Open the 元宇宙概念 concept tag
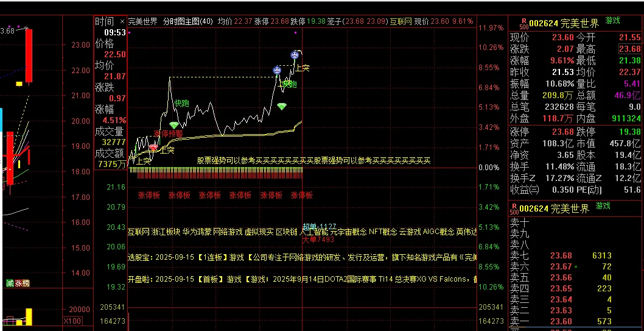The width and height of the screenshot is (644, 331). click(348, 232)
